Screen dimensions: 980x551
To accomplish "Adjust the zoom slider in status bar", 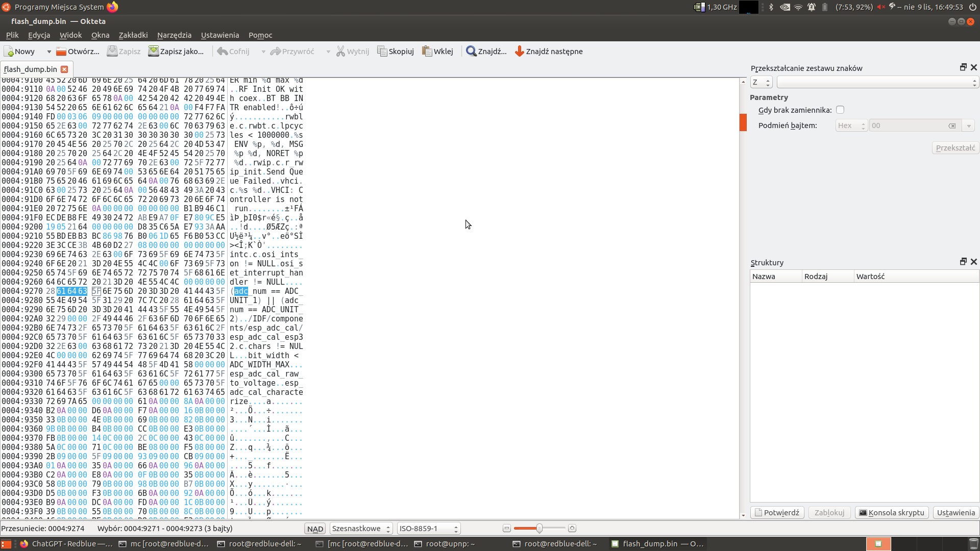I will pyautogui.click(x=539, y=529).
